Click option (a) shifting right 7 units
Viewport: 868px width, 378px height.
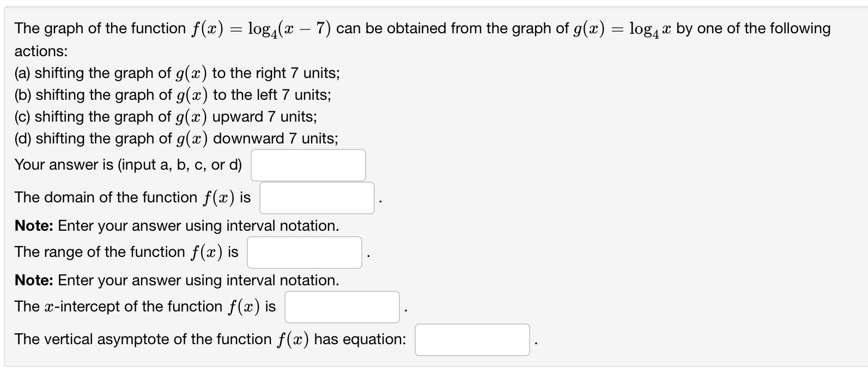(x=177, y=73)
